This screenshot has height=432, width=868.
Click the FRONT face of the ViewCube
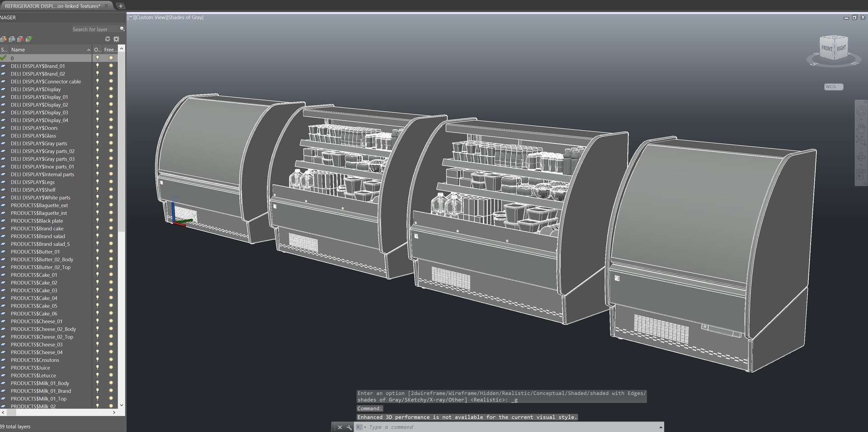[827, 48]
